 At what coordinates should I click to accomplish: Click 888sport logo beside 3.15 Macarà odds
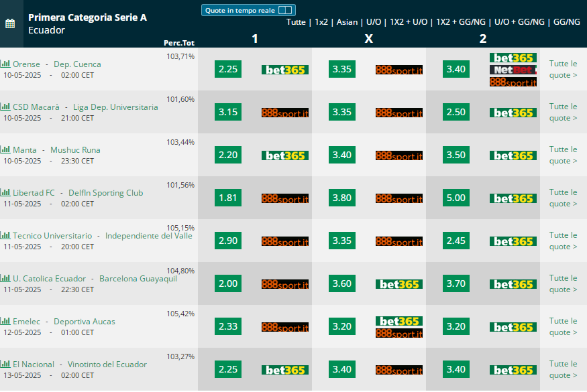click(x=285, y=113)
